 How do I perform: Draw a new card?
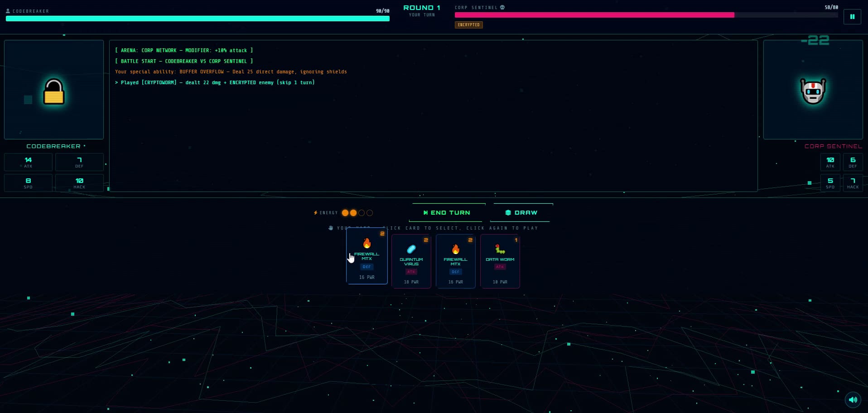coord(521,212)
